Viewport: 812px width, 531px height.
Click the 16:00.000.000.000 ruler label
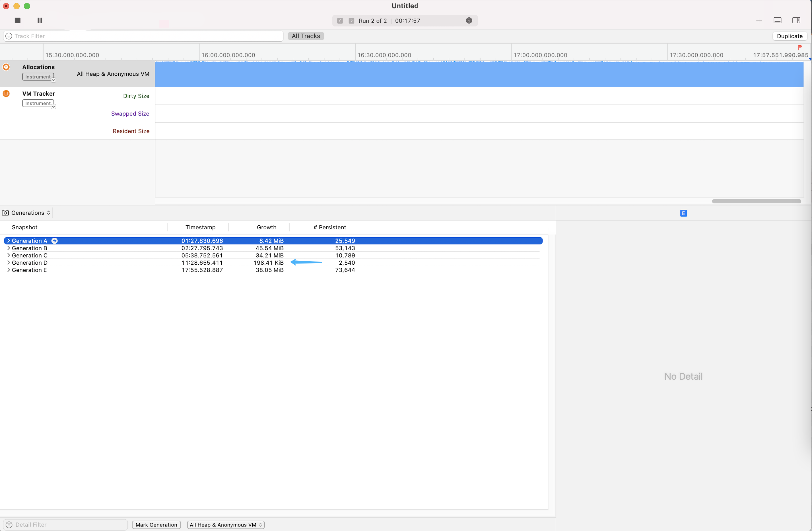point(228,55)
